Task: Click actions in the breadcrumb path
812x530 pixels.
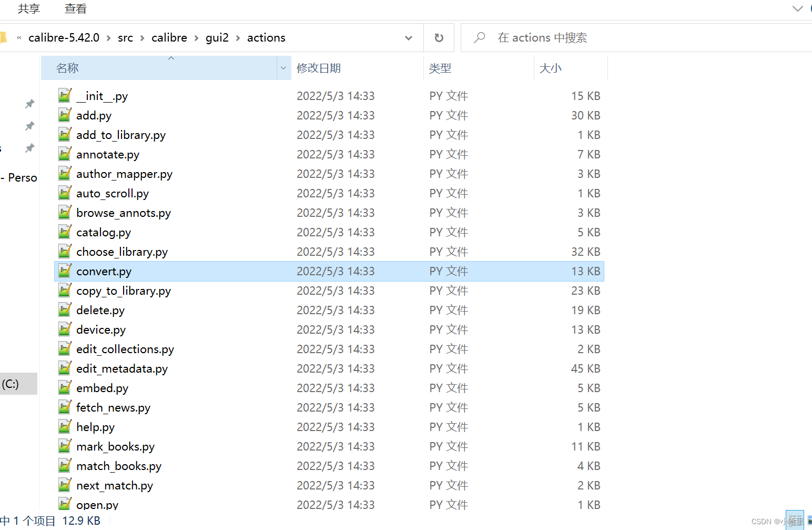Action: pyautogui.click(x=266, y=38)
